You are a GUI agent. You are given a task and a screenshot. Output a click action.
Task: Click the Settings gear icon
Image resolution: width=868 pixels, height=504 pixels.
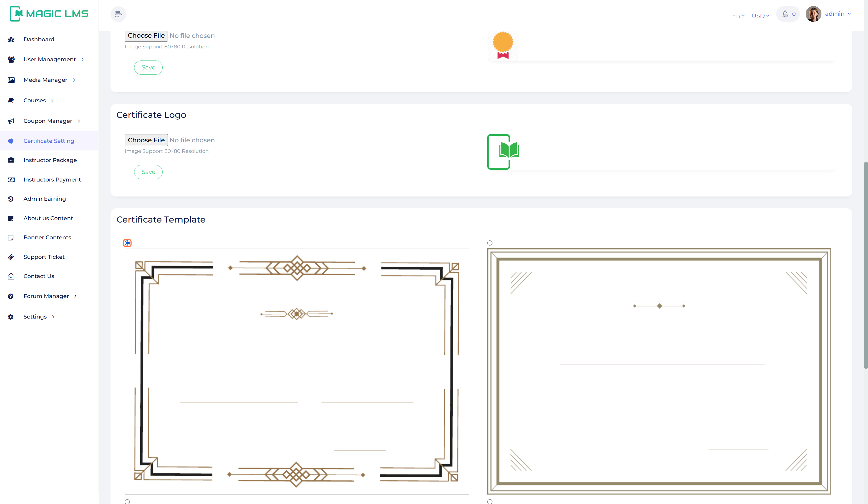[11, 317]
